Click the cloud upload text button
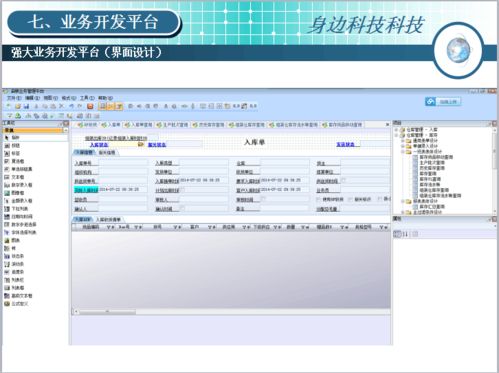The width and height of the screenshot is (499, 373). [448, 102]
